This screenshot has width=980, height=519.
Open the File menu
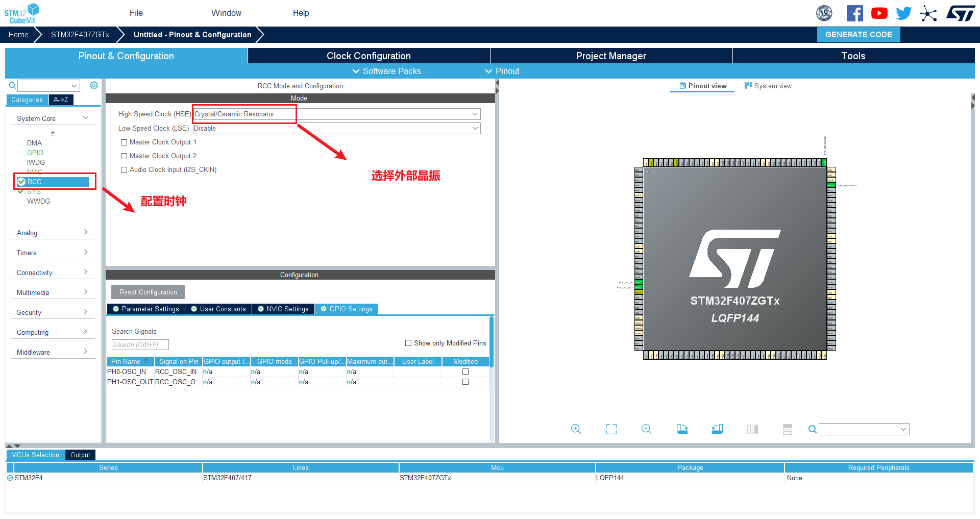136,13
